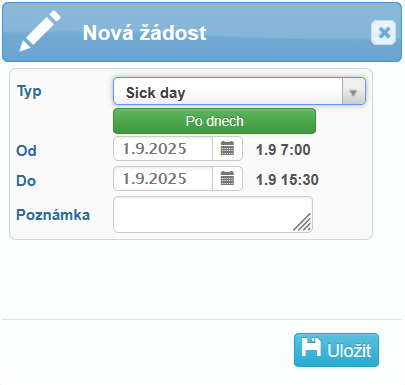The image size is (405, 385).
Task: Focus the Od date field 1.9.2025
Action: tap(163, 149)
